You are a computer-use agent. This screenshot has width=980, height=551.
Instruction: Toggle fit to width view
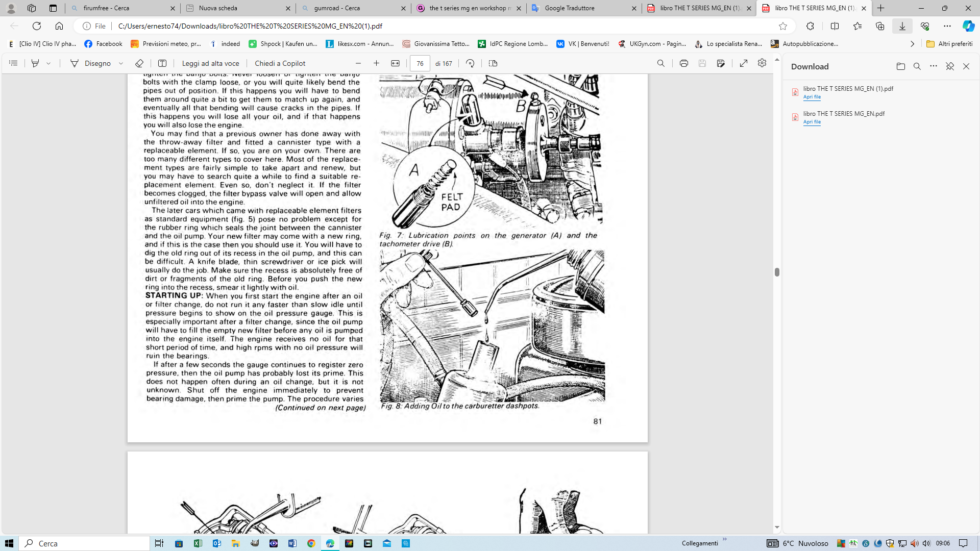(395, 63)
